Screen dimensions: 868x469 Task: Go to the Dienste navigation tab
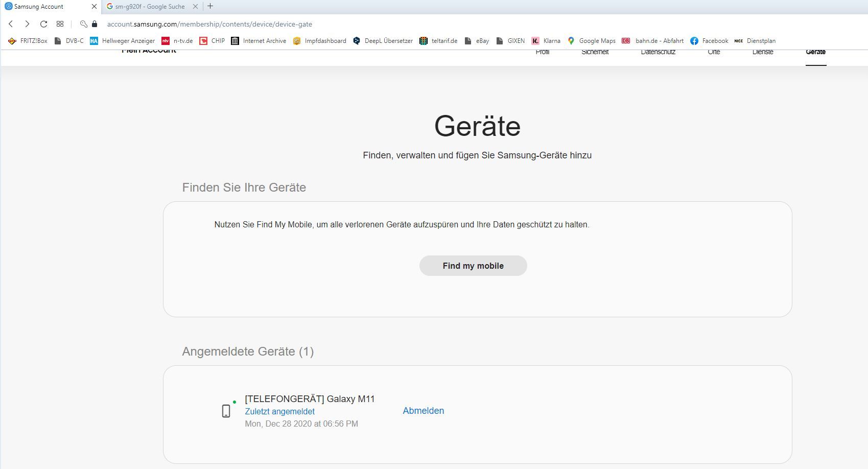(763, 52)
